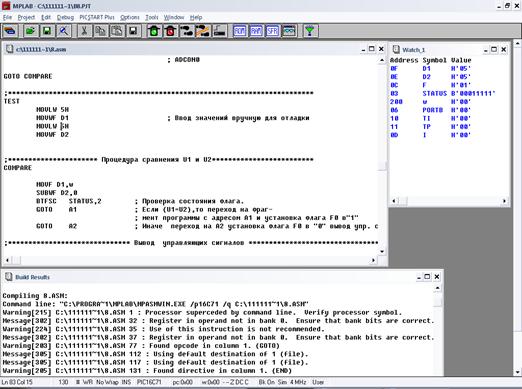Click the green funnel icon in toolbar
522x389 pixels.
310,31
